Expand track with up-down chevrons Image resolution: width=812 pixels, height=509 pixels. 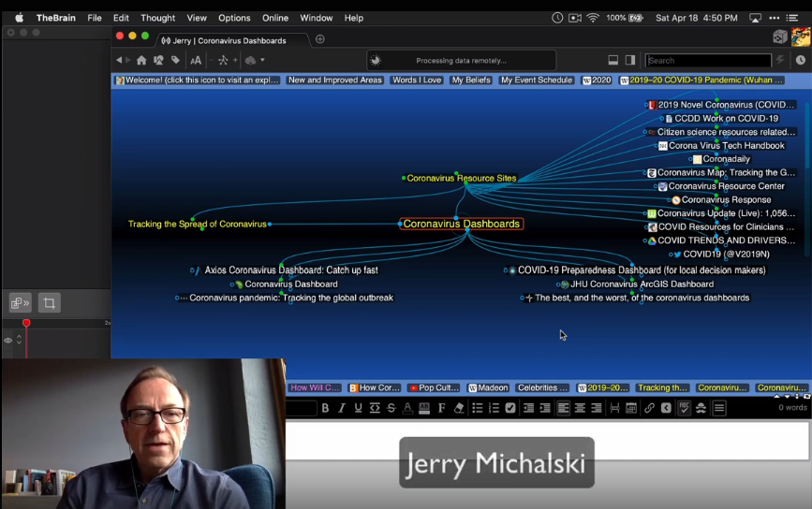(19, 340)
